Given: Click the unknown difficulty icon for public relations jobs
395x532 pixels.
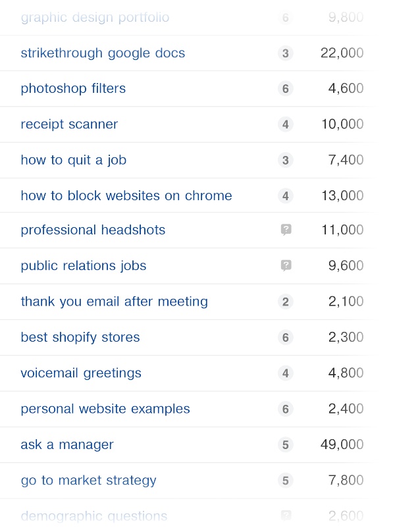Looking at the screenshot, I should pos(286,265).
